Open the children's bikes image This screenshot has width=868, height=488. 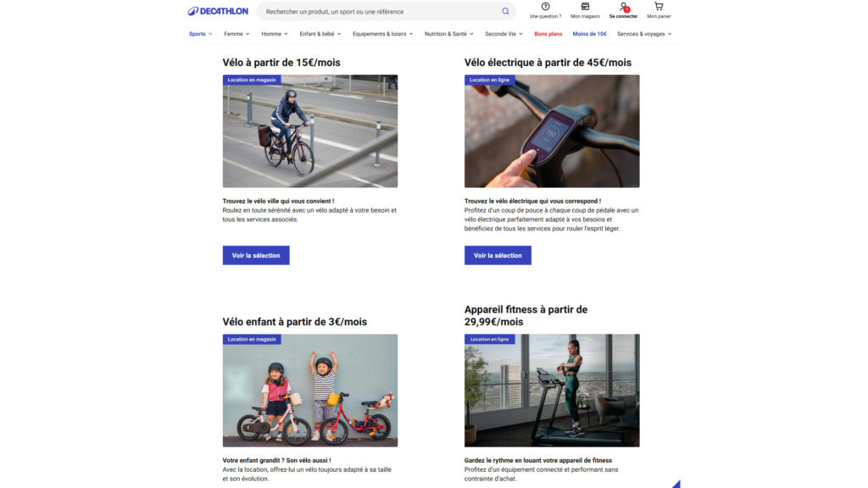[310, 390]
